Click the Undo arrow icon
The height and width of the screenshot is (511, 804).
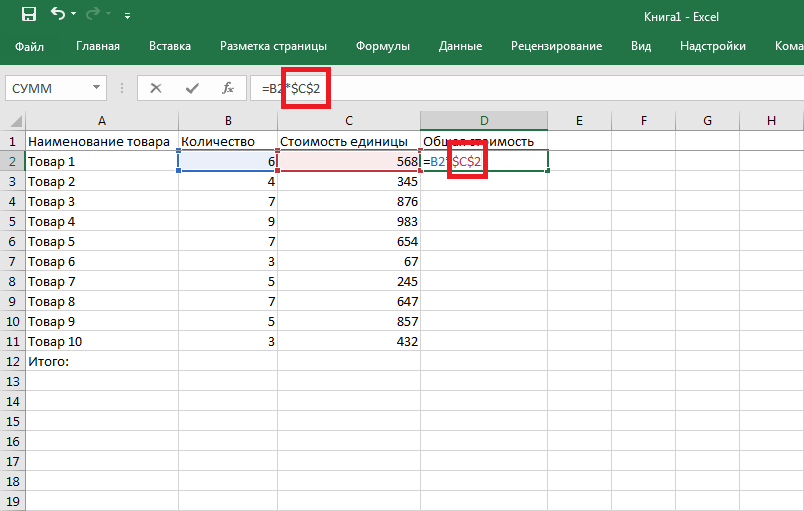pyautogui.click(x=58, y=15)
